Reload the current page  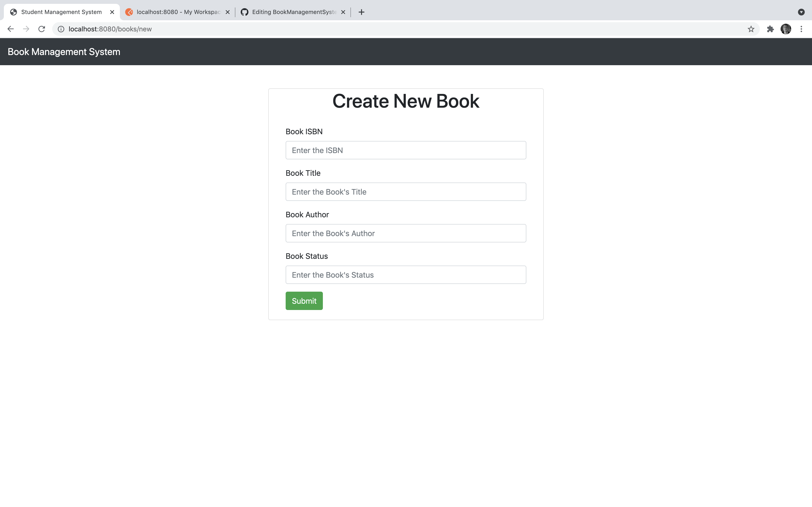pyautogui.click(x=42, y=29)
